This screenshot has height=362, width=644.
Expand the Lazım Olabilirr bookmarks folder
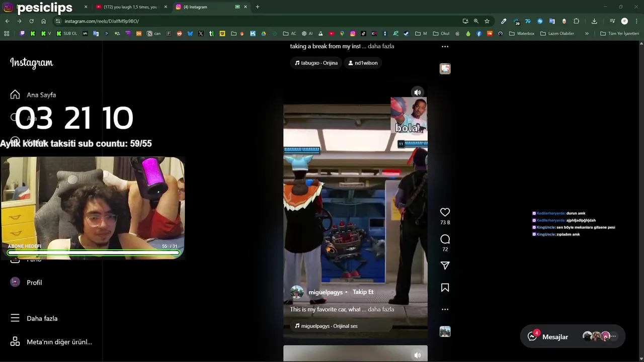[557, 33]
